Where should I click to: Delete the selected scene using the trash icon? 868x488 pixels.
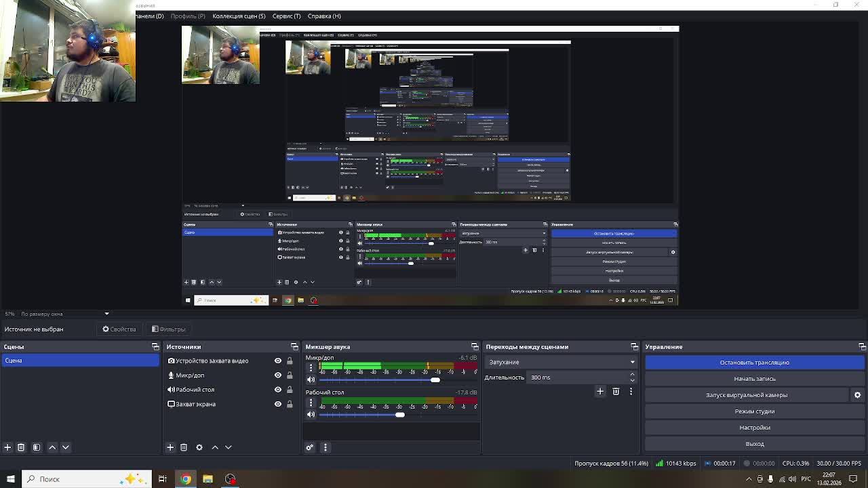coord(21,447)
